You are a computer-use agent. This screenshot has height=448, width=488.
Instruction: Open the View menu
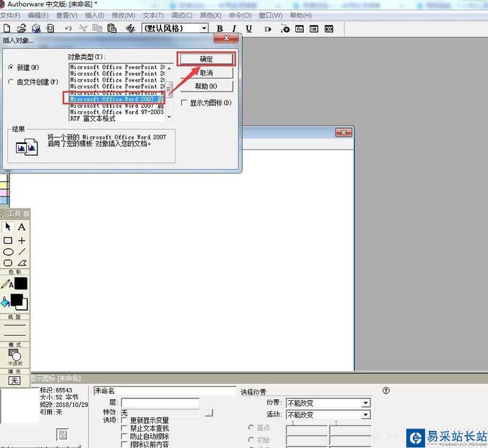click(66, 15)
